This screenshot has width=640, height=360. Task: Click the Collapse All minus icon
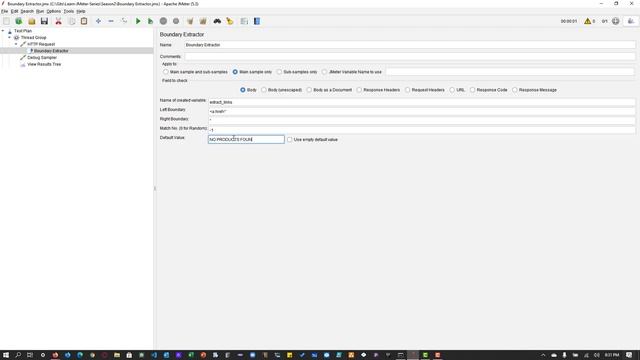(x=111, y=21)
